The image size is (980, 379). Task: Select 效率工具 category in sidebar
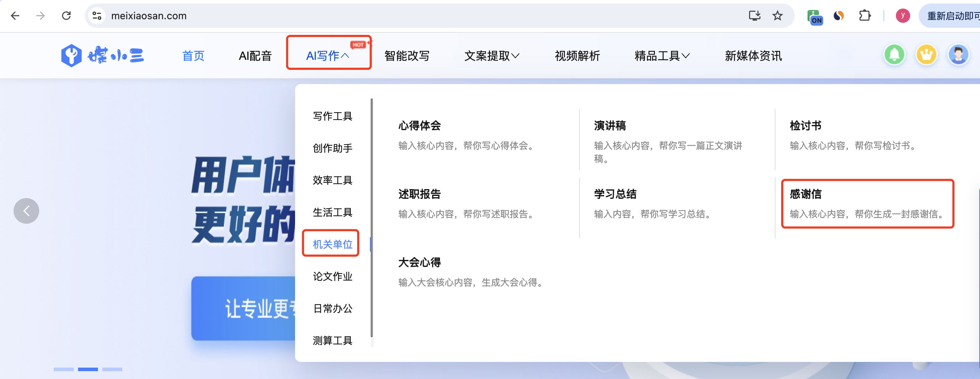point(332,180)
